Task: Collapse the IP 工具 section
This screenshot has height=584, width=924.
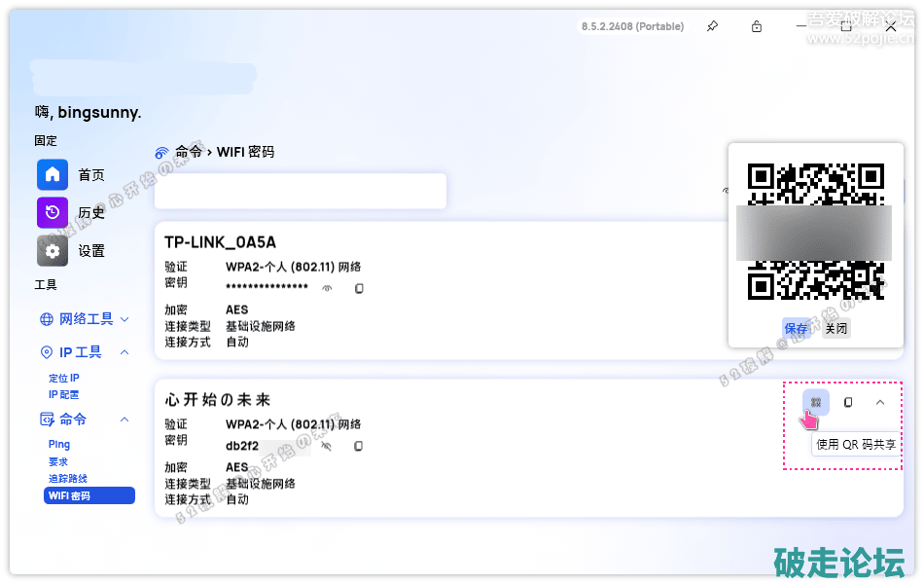Action: [x=124, y=352]
